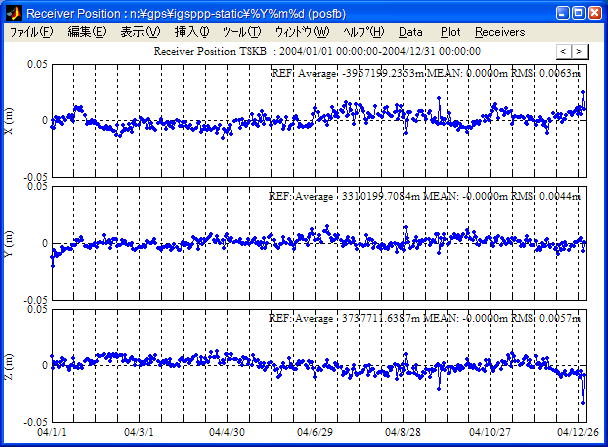
Task: Open the 表示(V) menu
Action: (140, 32)
